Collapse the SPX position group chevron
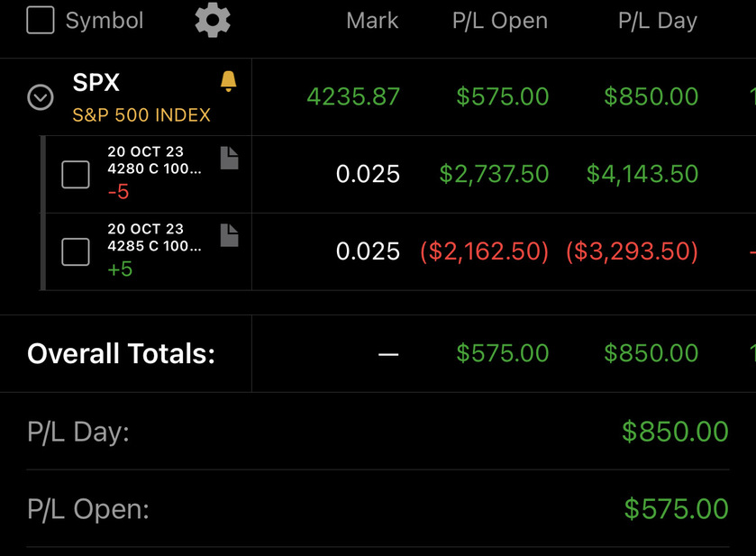This screenshot has height=556, width=756. click(41, 97)
